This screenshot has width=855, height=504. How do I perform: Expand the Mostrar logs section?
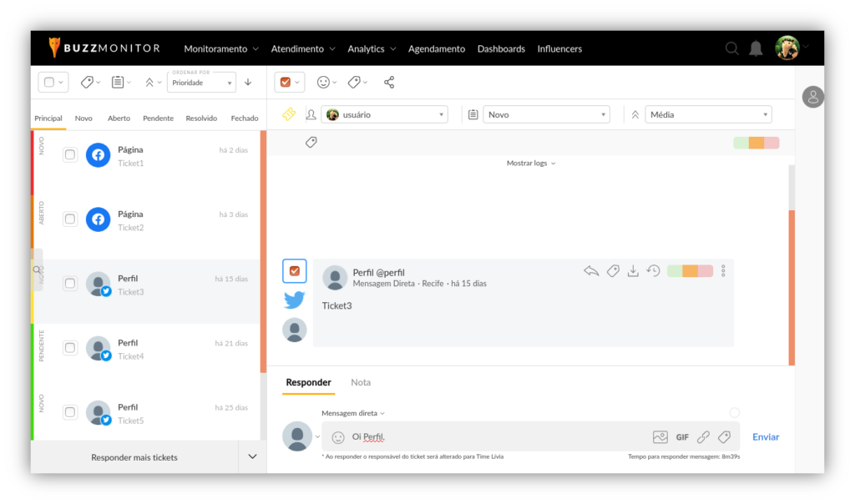530,164
